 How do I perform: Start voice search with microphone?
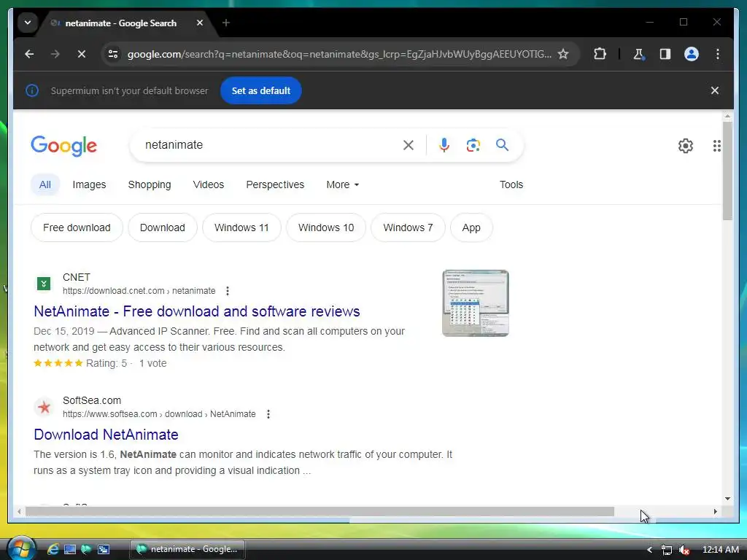coord(444,145)
